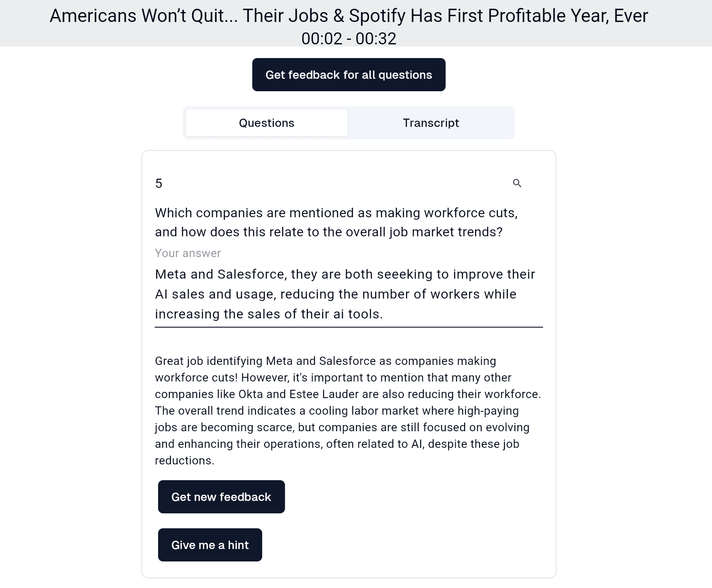
Task: Click Get new feedback button
Action: click(x=221, y=497)
